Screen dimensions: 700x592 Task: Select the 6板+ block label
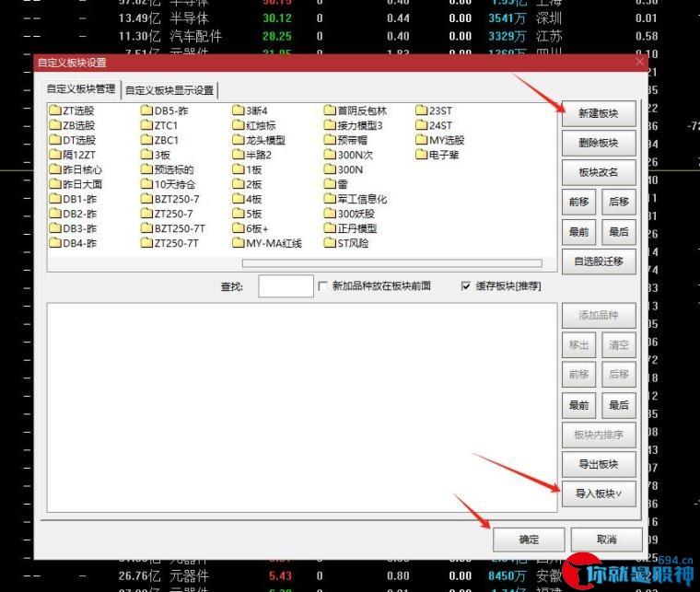[x=257, y=228]
